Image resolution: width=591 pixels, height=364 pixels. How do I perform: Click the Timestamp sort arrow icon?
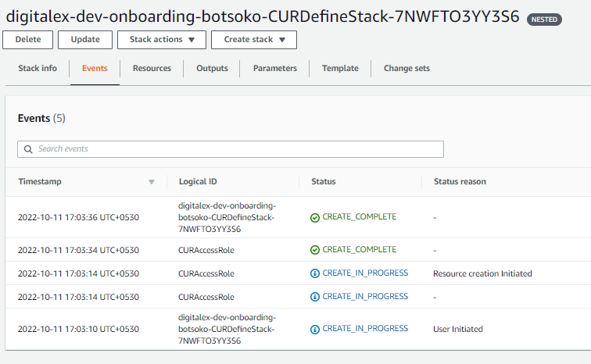(x=152, y=182)
